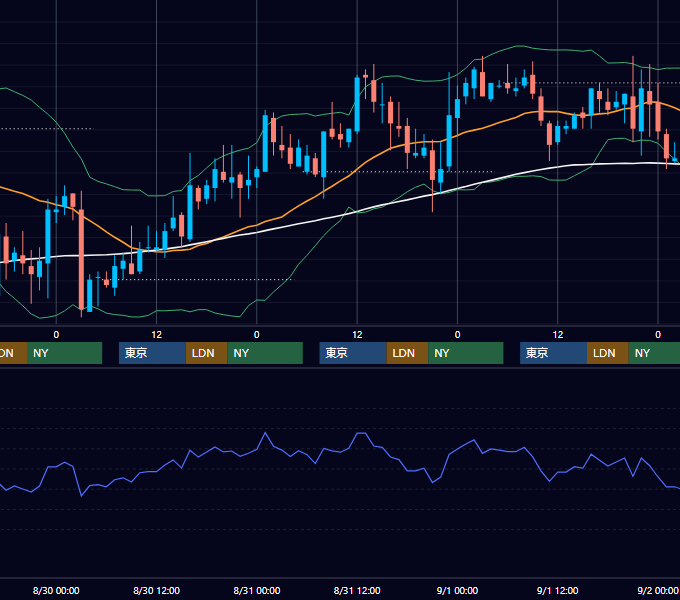The width and height of the screenshot is (680, 600).
Task: Click the 9/2 00:00 time axis label
Action: coord(657,590)
